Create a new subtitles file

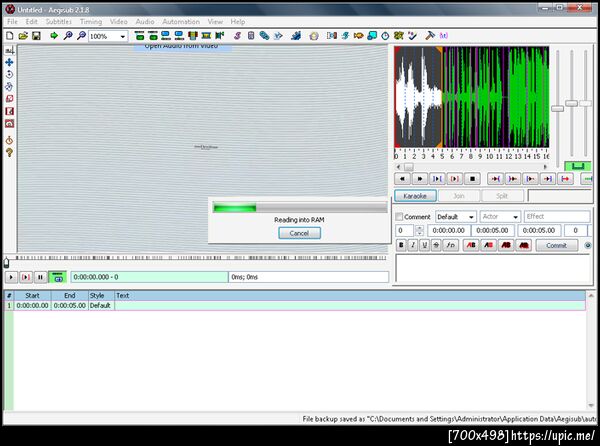coord(10,36)
